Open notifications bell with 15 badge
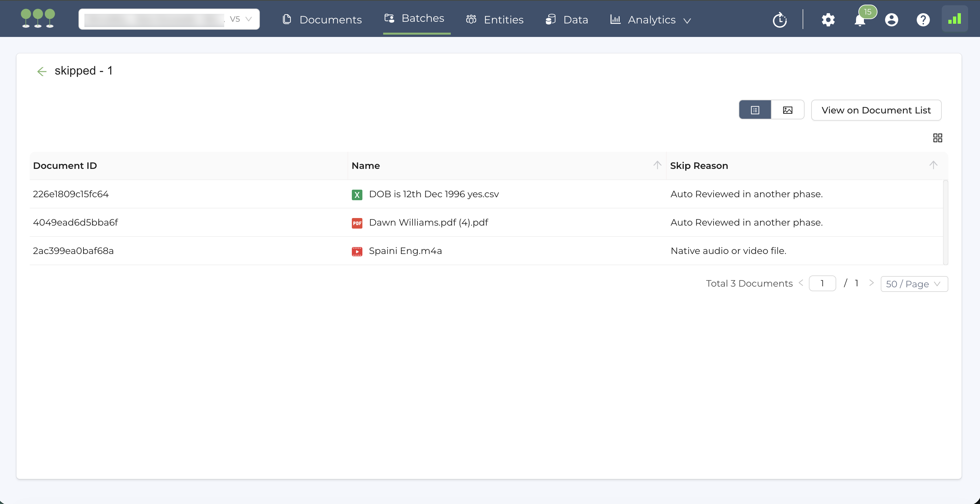The height and width of the screenshot is (504, 980). click(860, 20)
